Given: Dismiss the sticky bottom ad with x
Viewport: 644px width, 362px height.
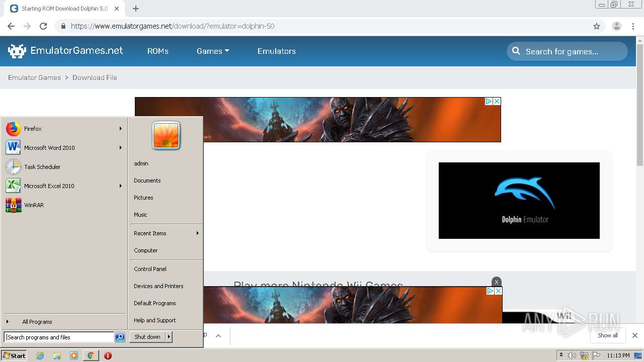Looking at the screenshot, I should (x=497, y=282).
